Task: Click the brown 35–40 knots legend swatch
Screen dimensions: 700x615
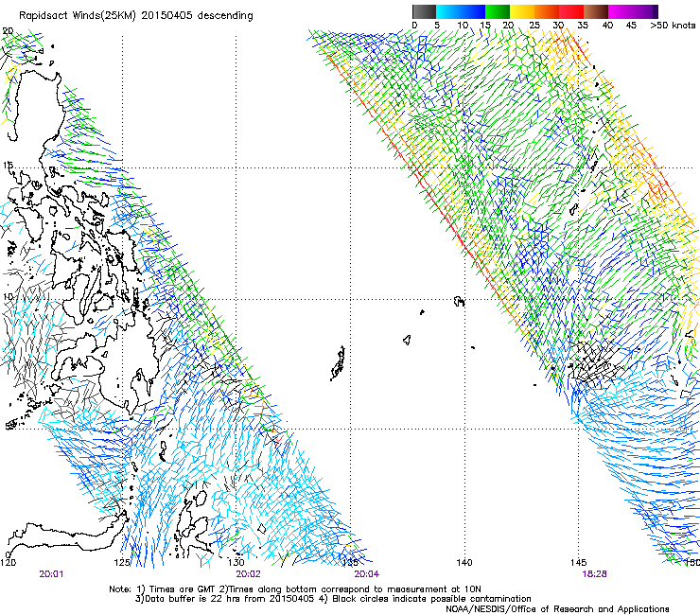Action: (x=596, y=11)
